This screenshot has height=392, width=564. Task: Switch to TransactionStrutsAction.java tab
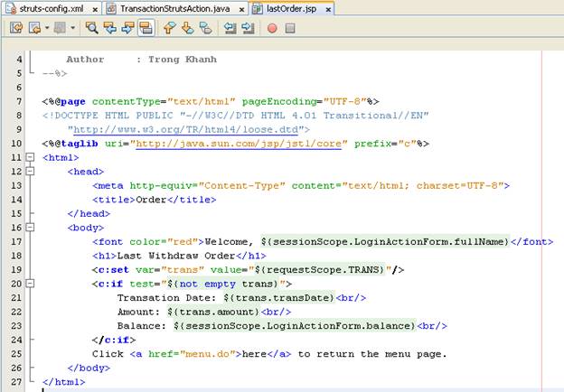click(174, 8)
